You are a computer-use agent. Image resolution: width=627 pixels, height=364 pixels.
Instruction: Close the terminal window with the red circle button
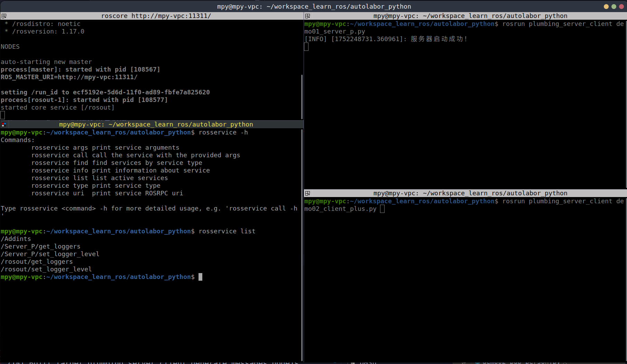621,7
